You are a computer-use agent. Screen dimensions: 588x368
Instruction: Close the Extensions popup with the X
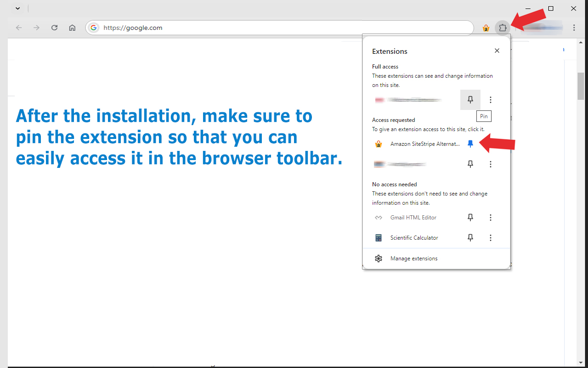click(x=497, y=51)
